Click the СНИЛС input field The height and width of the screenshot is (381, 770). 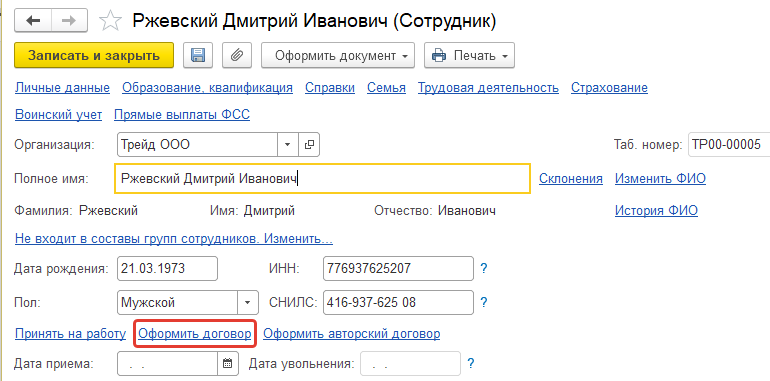point(399,302)
